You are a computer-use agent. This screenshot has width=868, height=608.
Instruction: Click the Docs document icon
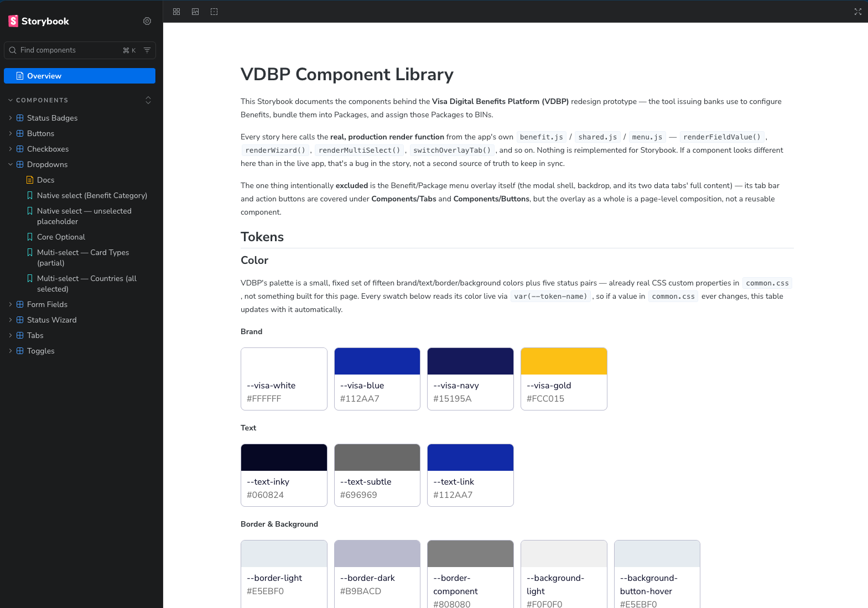[30, 180]
